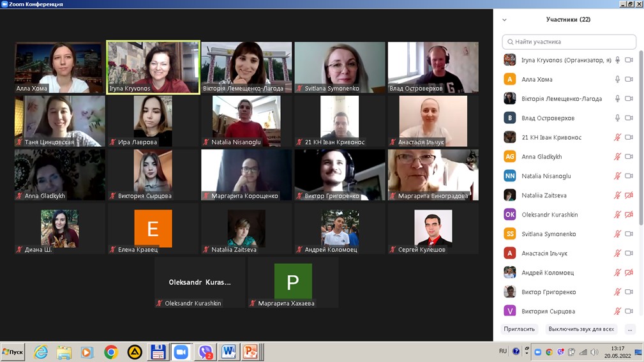Click the RU language indicator in tray
Image resolution: width=644 pixels, height=362 pixels.
coord(503,351)
